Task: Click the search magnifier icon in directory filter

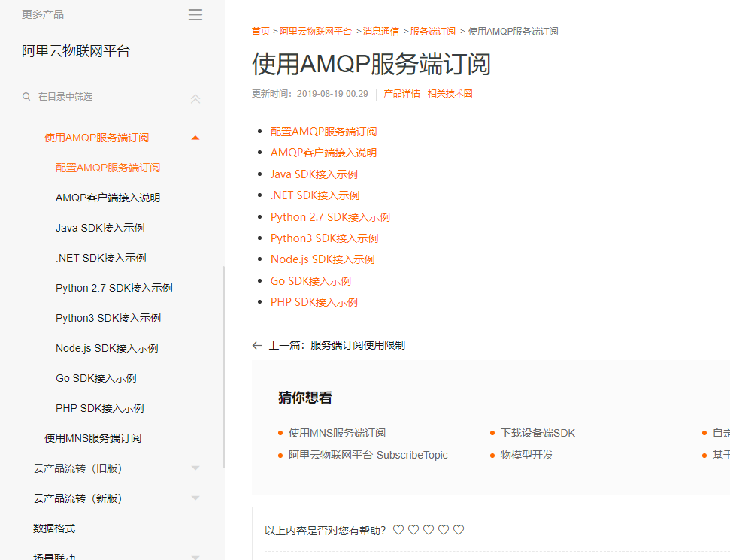Action: click(26, 96)
